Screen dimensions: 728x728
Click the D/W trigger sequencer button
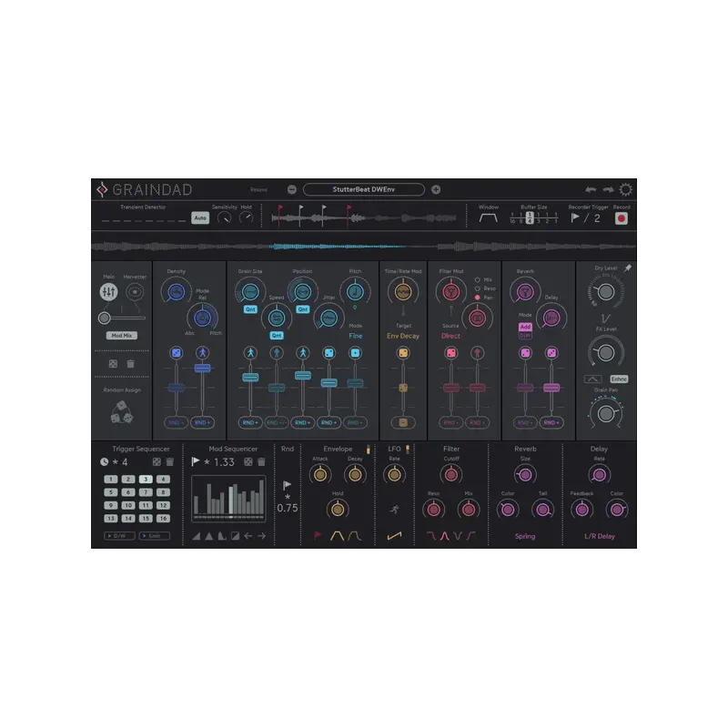pyautogui.click(x=119, y=536)
